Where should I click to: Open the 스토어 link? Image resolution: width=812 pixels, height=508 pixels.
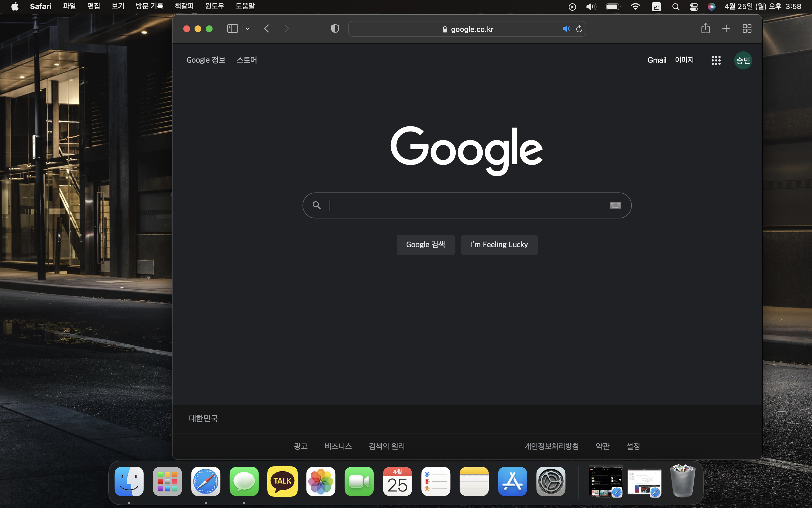pyautogui.click(x=247, y=60)
